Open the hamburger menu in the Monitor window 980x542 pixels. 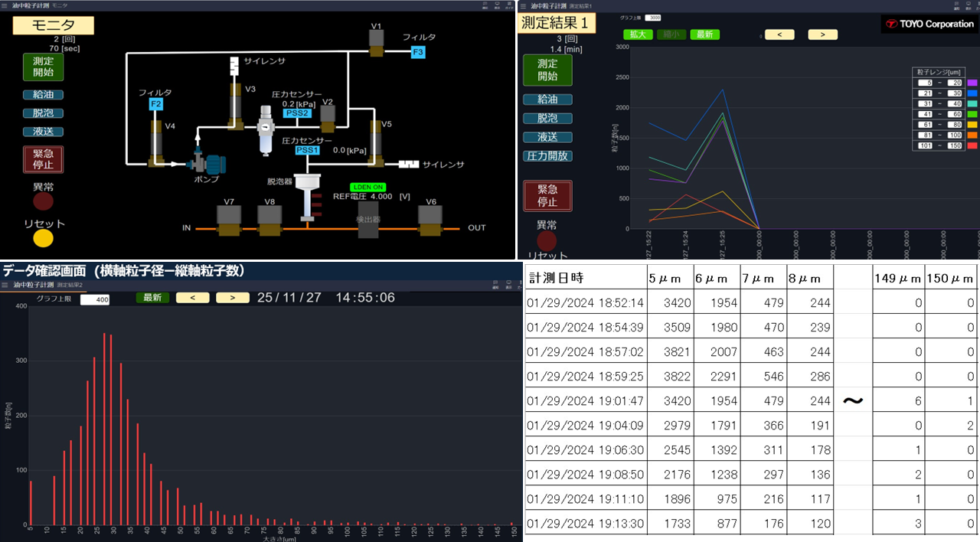(x=6, y=5)
